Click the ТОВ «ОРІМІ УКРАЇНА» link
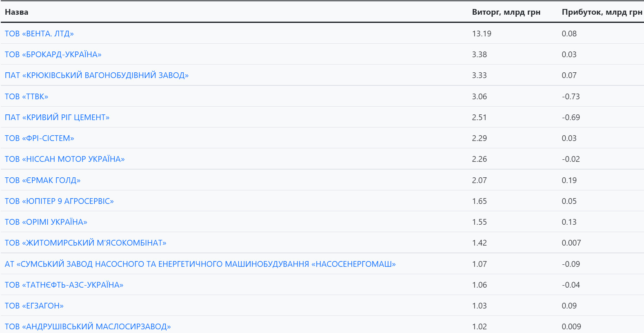 pyautogui.click(x=46, y=222)
